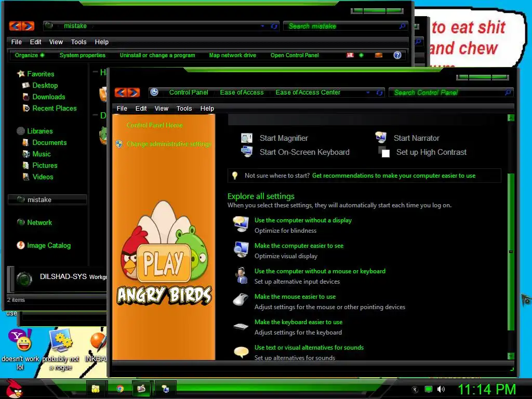Select Videos under Libraries

coord(43,177)
